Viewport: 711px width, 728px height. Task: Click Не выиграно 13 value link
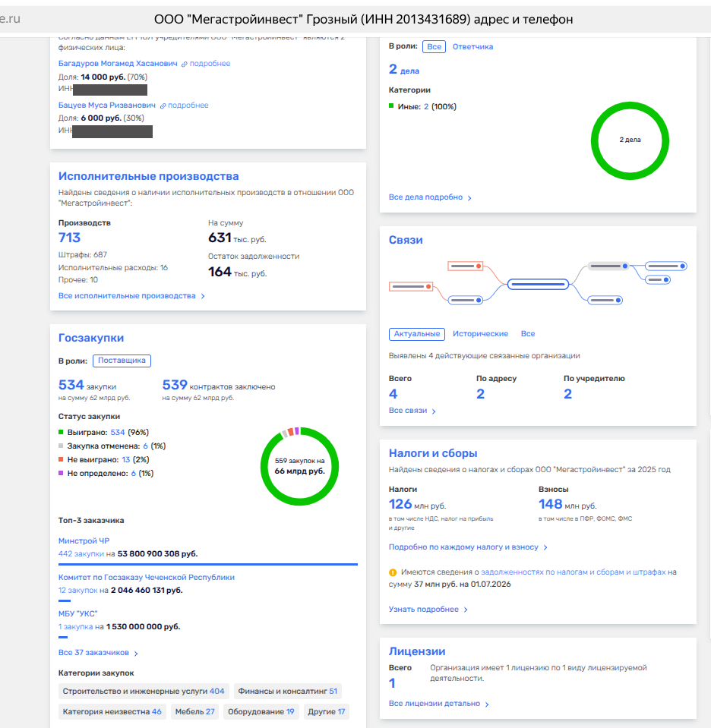tap(126, 459)
